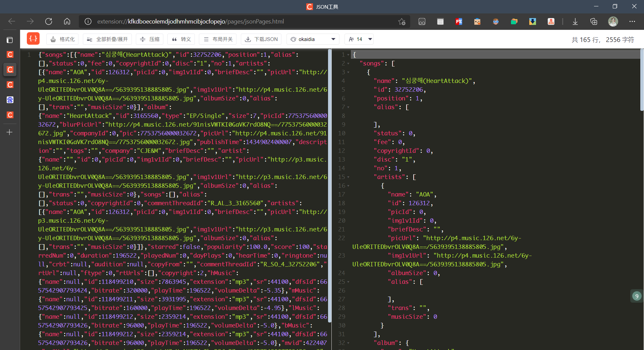The image size is (644, 350).
Task: Click 下载JSON download button
Action: point(261,39)
